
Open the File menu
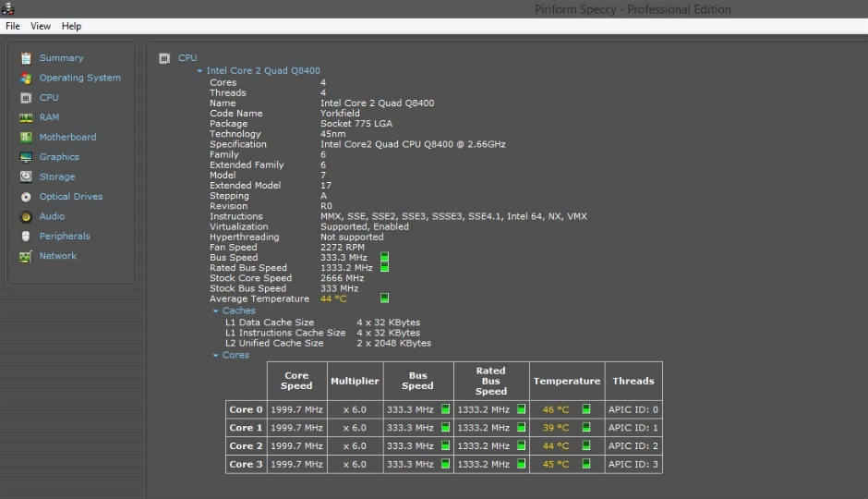tap(13, 26)
